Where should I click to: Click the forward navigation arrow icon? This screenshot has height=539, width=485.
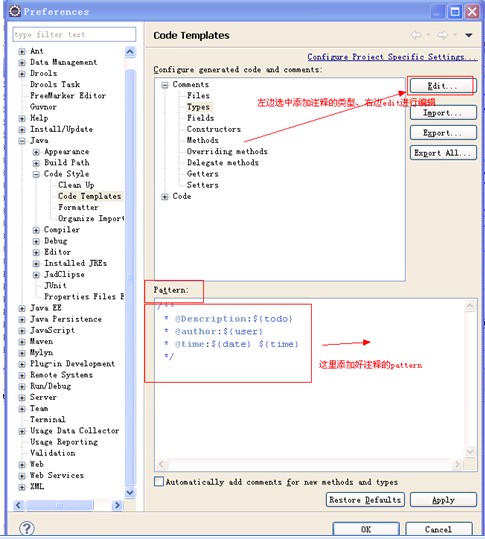[442, 35]
